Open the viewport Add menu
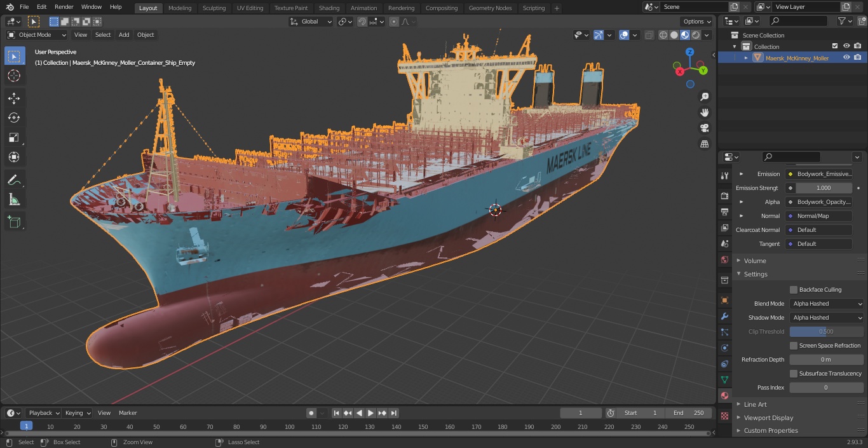 coord(124,35)
